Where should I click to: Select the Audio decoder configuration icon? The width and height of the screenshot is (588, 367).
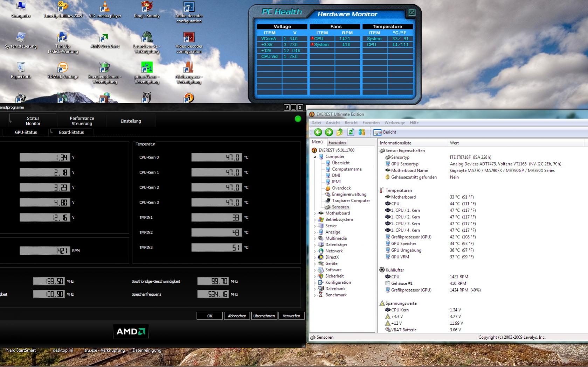[189, 12]
